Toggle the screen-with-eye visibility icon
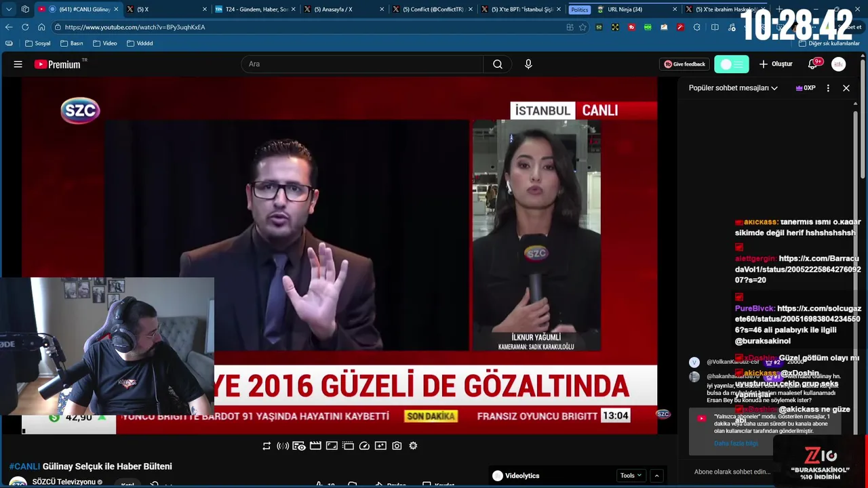 coord(299,446)
